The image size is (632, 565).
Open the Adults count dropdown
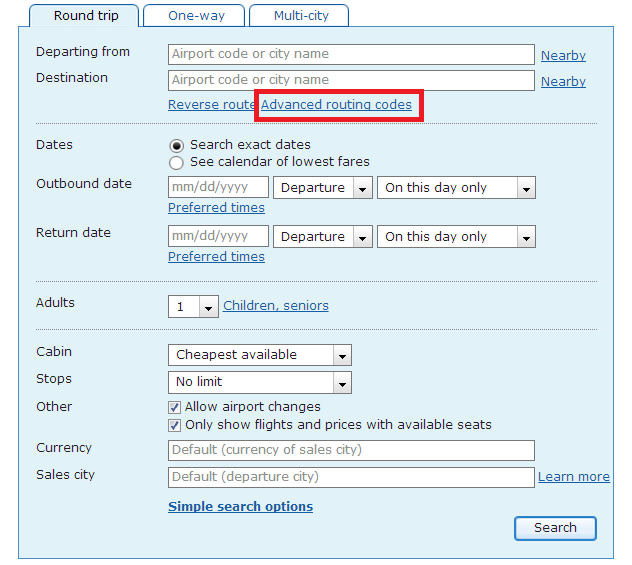(193, 307)
